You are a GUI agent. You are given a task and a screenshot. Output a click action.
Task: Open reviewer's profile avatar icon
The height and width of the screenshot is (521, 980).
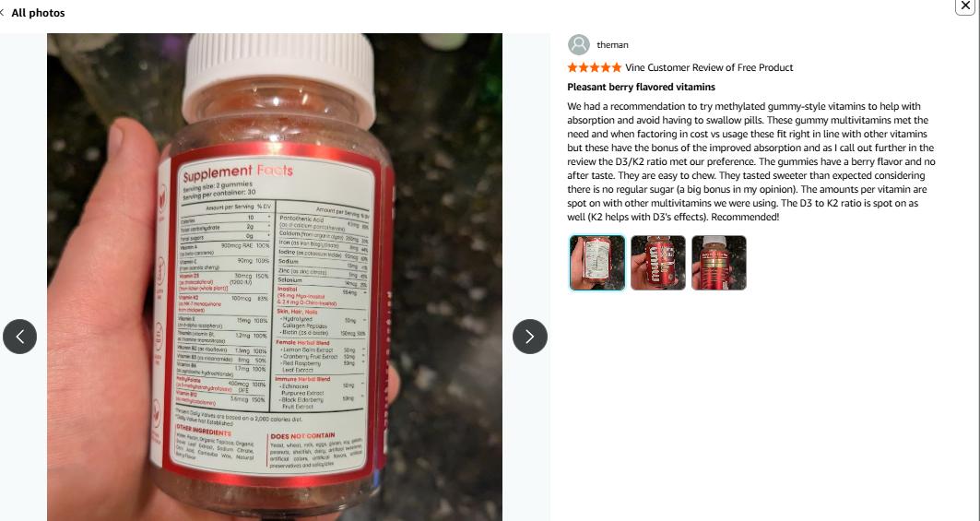point(579,45)
